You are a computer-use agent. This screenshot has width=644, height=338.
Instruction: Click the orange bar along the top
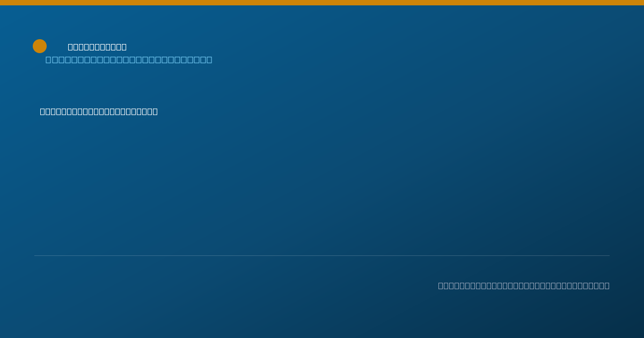(322, 3)
